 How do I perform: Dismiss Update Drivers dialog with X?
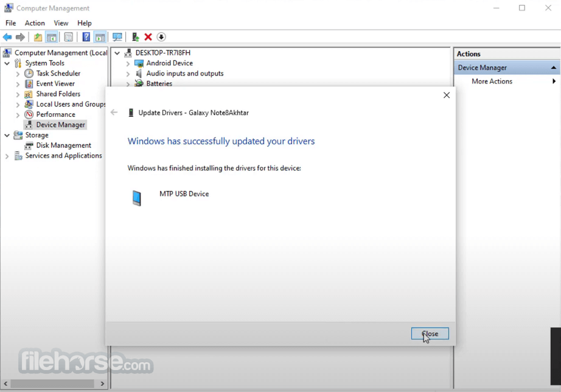[x=447, y=95]
